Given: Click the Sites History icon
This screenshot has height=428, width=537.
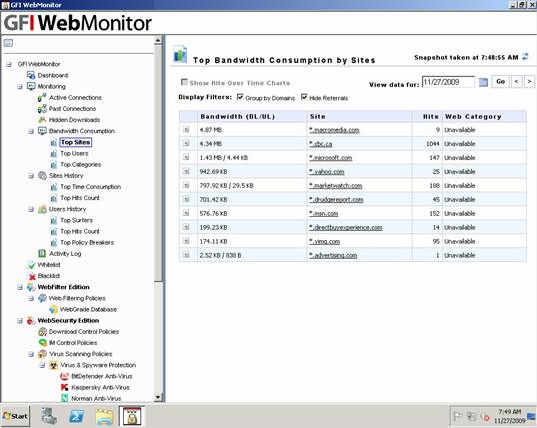Looking at the screenshot, I should click(x=42, y=176).
